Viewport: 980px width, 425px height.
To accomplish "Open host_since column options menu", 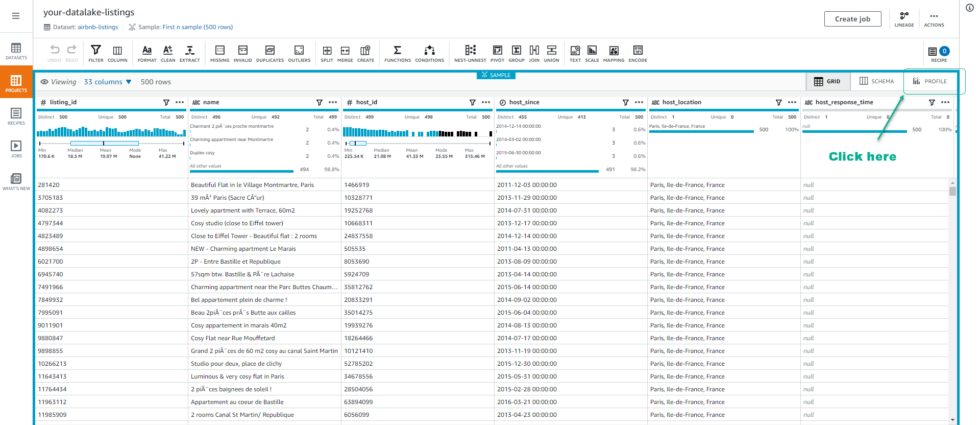I will click(639, 102).
